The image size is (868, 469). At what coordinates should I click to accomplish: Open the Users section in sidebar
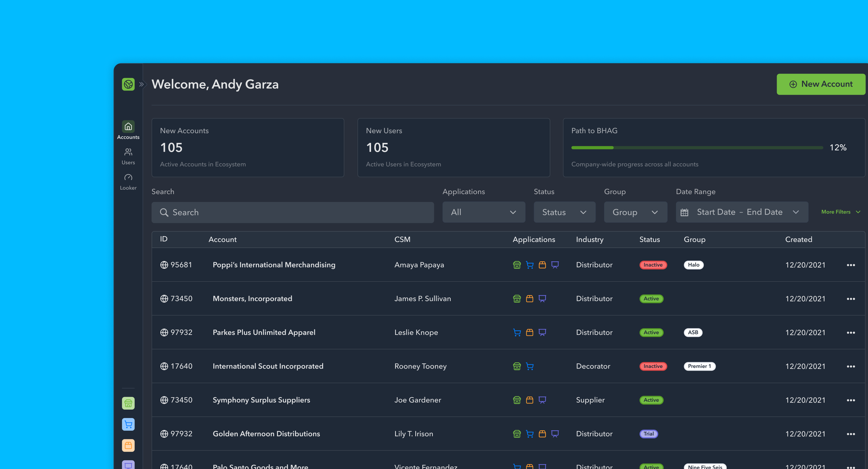coord(128,156)
